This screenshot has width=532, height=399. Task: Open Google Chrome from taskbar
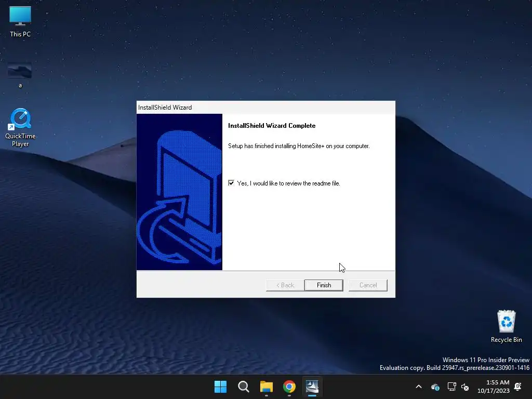point(289,387)
